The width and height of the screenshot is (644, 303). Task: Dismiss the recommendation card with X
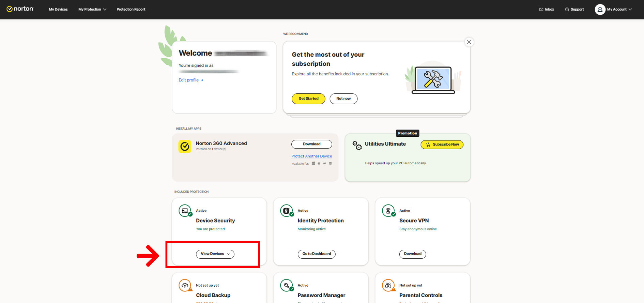pos(469,42)
